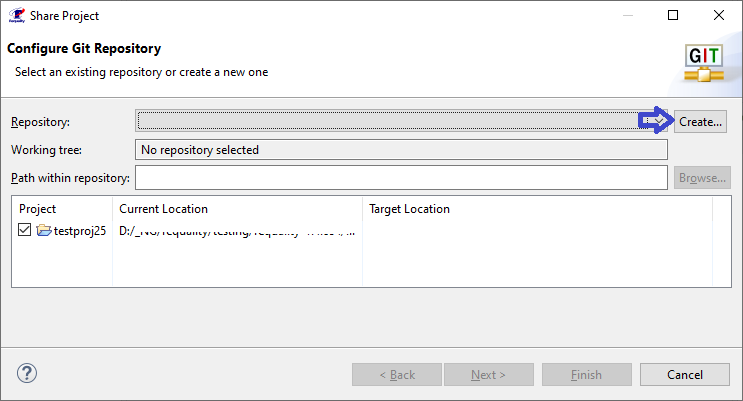Viewport: 743px width, 401px height.
Task: Minimize the Share Project window
Action: click(628, 15)
